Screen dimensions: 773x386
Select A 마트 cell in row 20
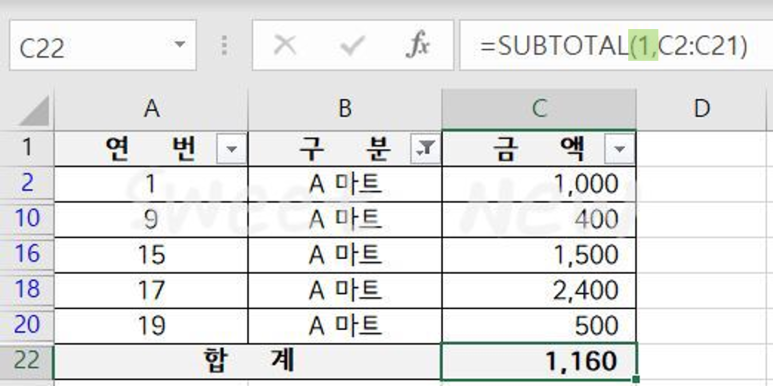345,326
